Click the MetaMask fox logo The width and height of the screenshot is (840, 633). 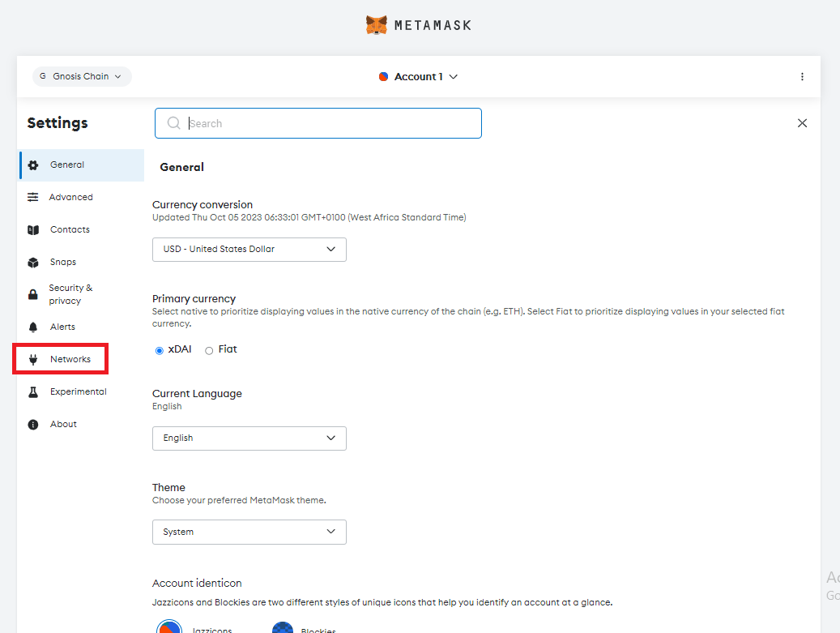[x=376, y=24]
